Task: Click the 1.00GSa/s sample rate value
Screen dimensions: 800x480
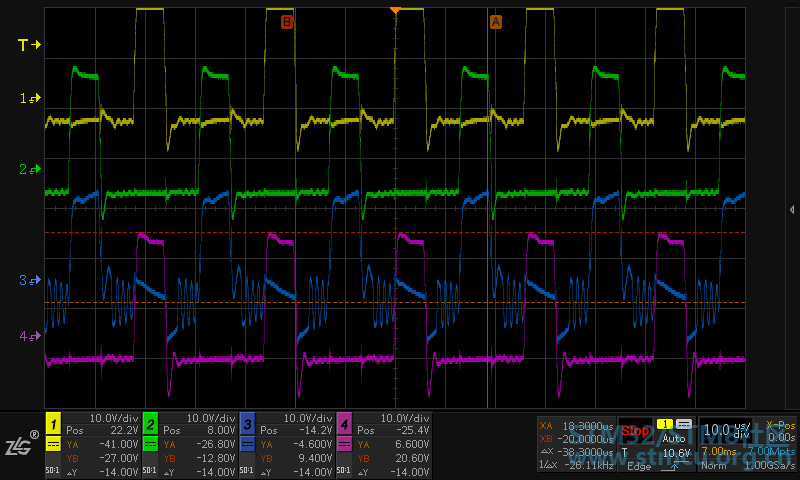Action: (770, 466)
